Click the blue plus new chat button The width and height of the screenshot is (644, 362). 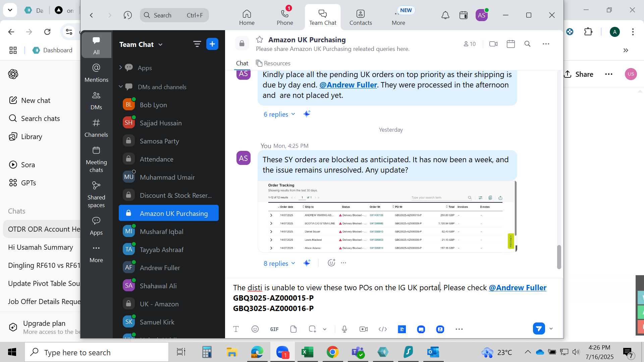[x=212, y=44]
